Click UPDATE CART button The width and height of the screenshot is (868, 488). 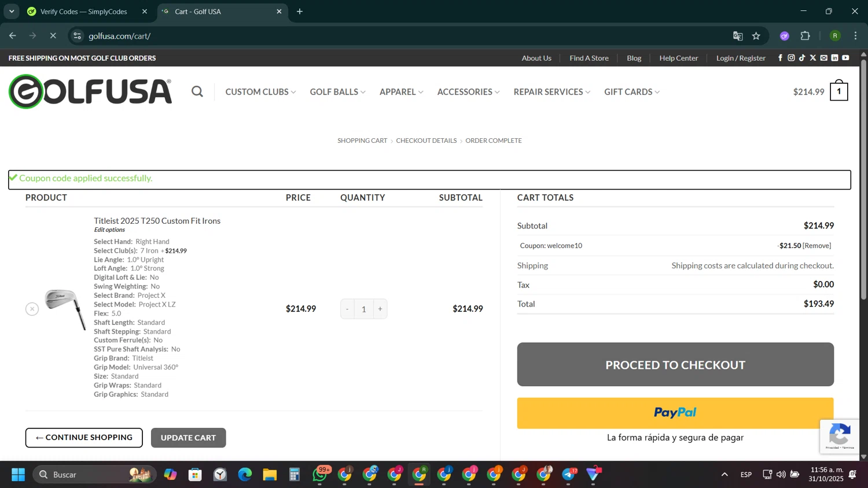[188, 438]
